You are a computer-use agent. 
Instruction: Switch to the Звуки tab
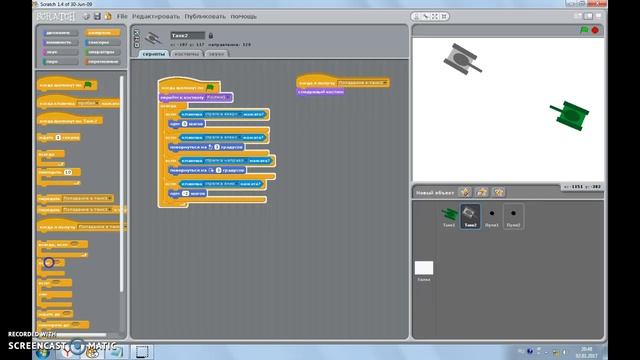click(x=216, y=54)
